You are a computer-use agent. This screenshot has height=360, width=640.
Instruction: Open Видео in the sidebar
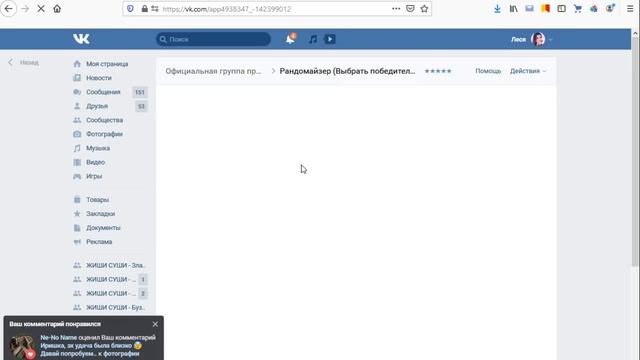[96, 162]
